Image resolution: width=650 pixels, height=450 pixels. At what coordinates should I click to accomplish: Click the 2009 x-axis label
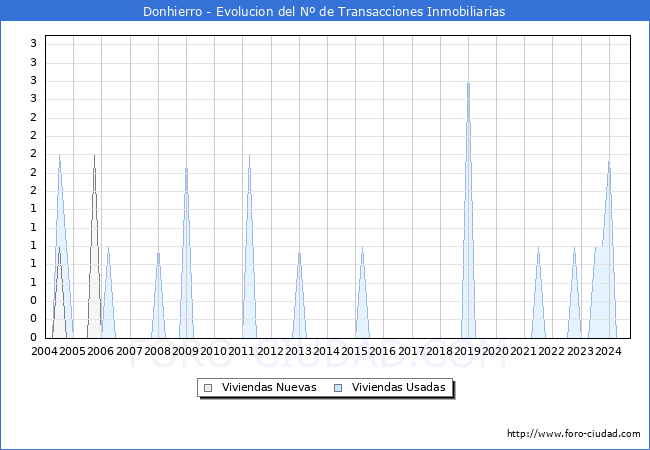click(x=185, y=351)
